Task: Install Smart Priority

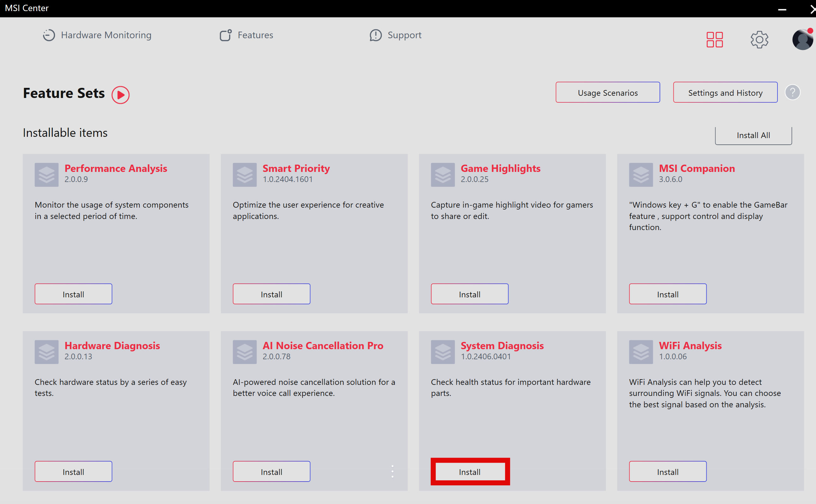Action: pos(271,294)
